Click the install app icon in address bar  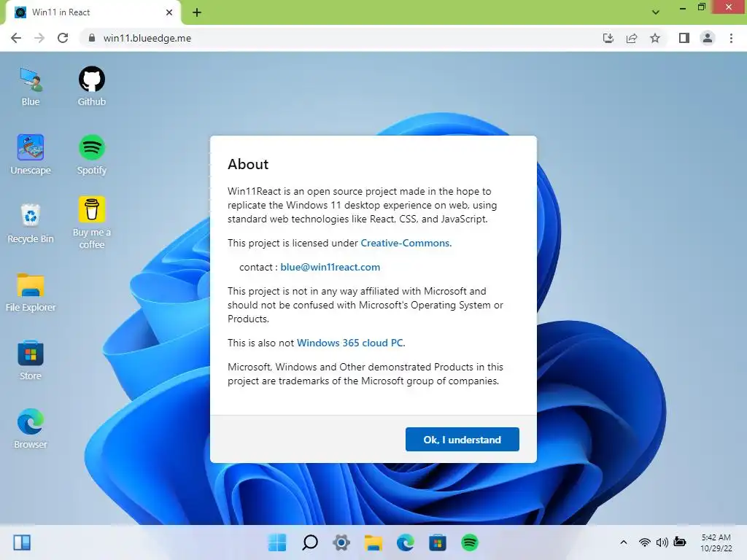click(608, 38)
